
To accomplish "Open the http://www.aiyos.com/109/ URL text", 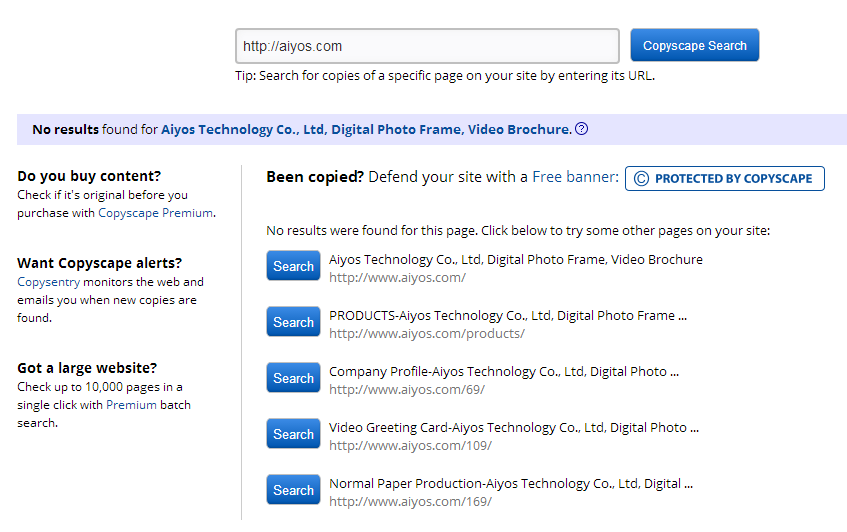I will (x=411, y=446).
